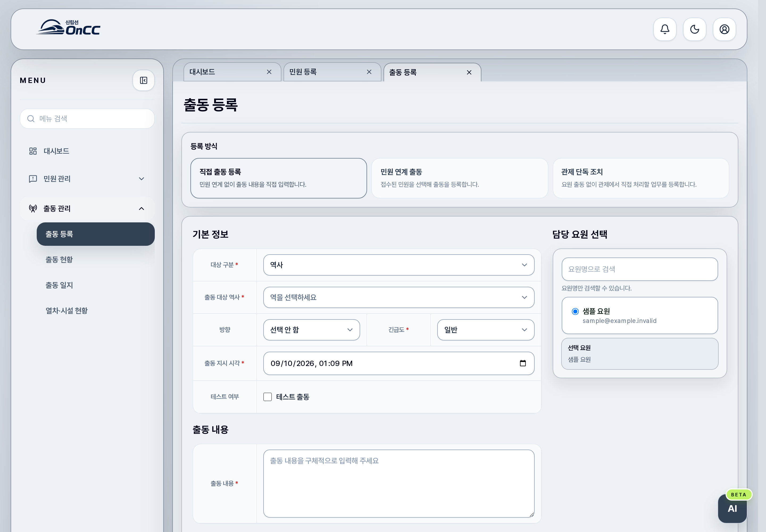The image size is (766, 532).
Task: Check the 테스트 출동 checkbox
Action: (x=267, y=397)
